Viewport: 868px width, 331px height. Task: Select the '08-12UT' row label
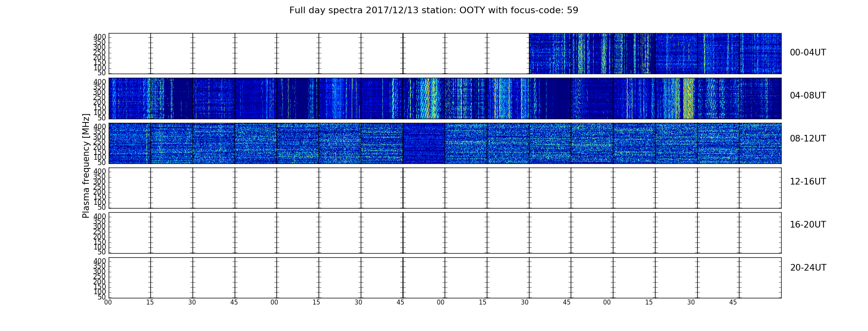(808, 139)
